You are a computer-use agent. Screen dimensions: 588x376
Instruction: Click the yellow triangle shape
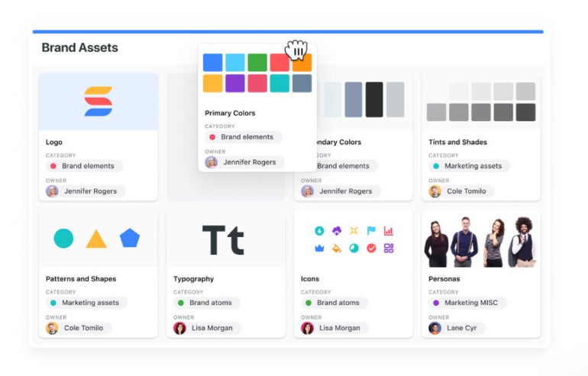96,239
